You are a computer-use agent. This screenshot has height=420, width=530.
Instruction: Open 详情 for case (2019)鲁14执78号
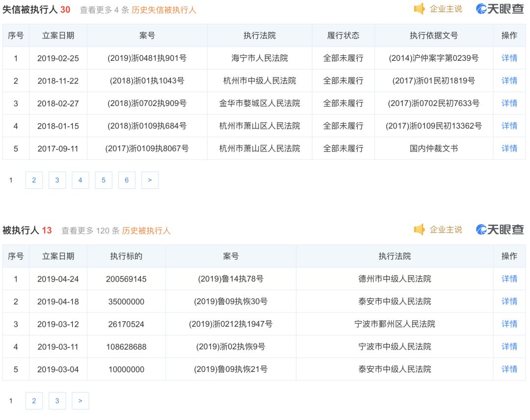(x=509, y=279)
